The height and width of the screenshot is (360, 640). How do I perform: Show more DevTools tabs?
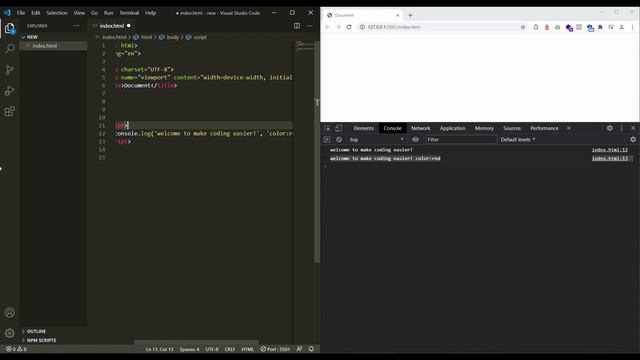569,128
